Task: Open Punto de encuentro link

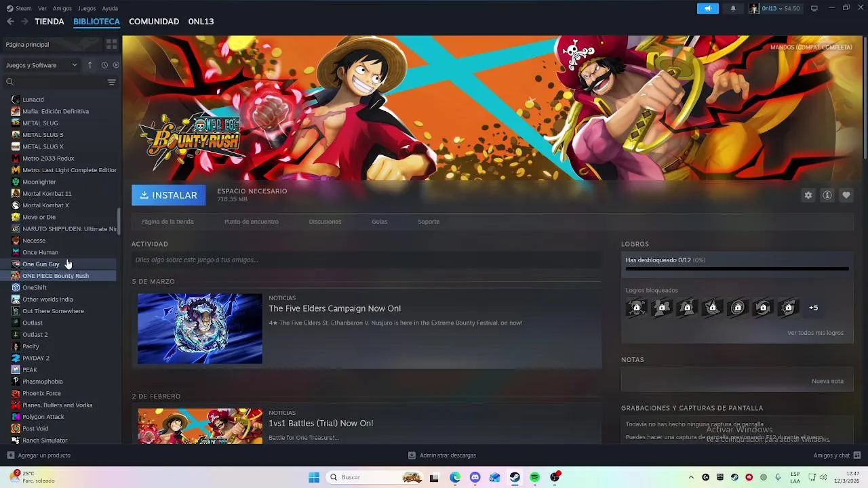Action: [252, 222]
